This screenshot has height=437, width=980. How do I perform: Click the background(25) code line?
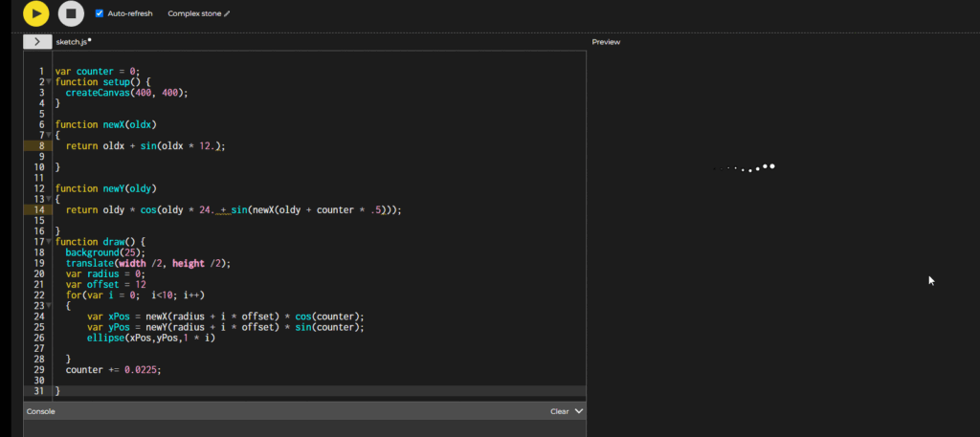click(x=105, y=252)
